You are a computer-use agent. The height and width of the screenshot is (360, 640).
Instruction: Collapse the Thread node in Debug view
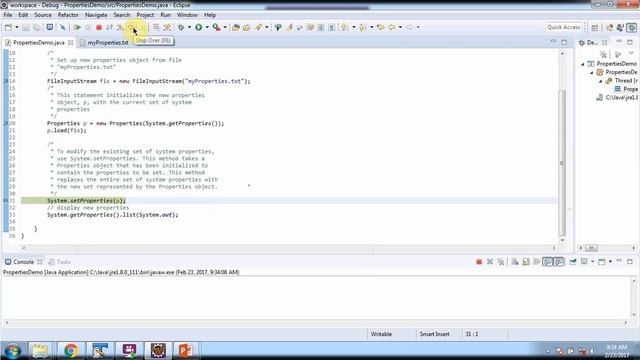point(600,81)
